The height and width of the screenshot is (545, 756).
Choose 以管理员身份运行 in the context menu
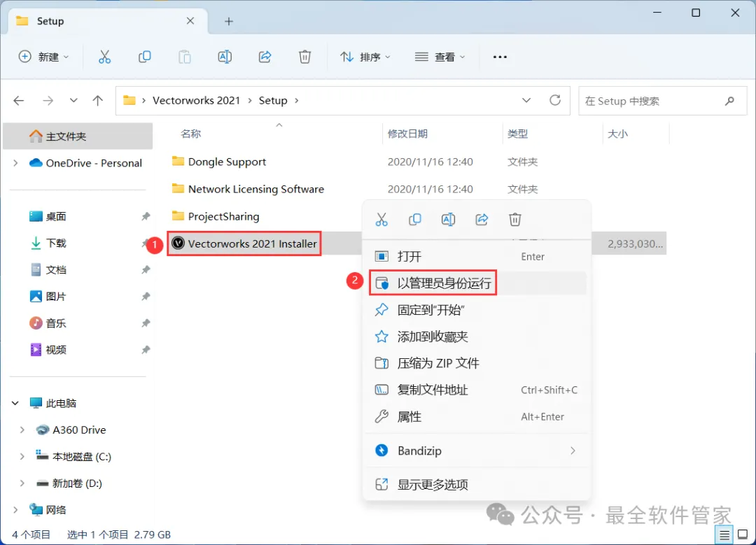pyautogui.click(x=477, y=283)
